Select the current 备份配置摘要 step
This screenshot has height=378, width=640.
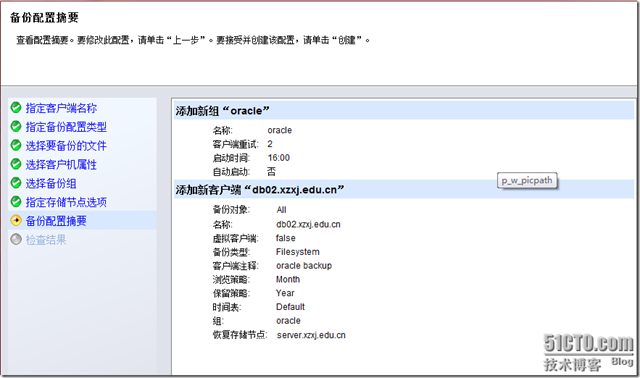pos(56,221)
